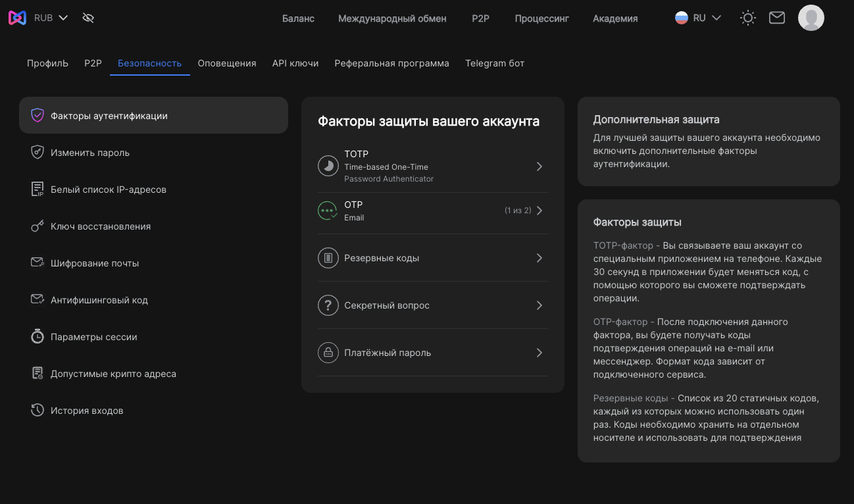Toggle balance visibility eye icon
Viewport: 854px width, 504px height.
pyautogui.click(x=88, y=18)
